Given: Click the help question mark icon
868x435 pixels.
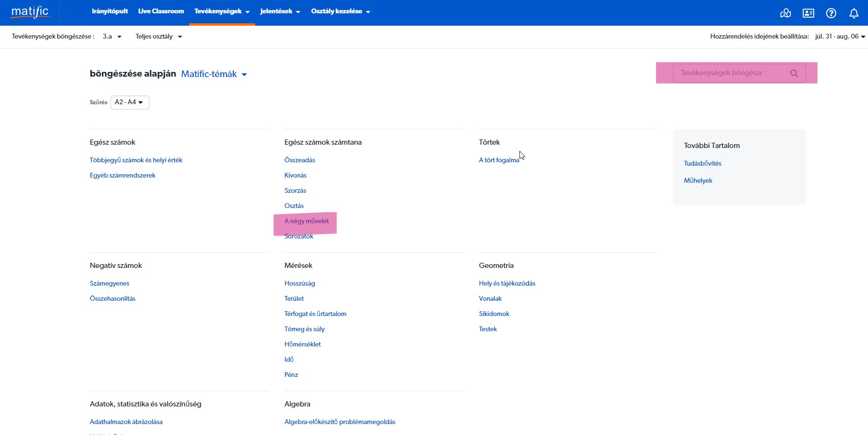Looking at the screenshot, I should [831, 13].
